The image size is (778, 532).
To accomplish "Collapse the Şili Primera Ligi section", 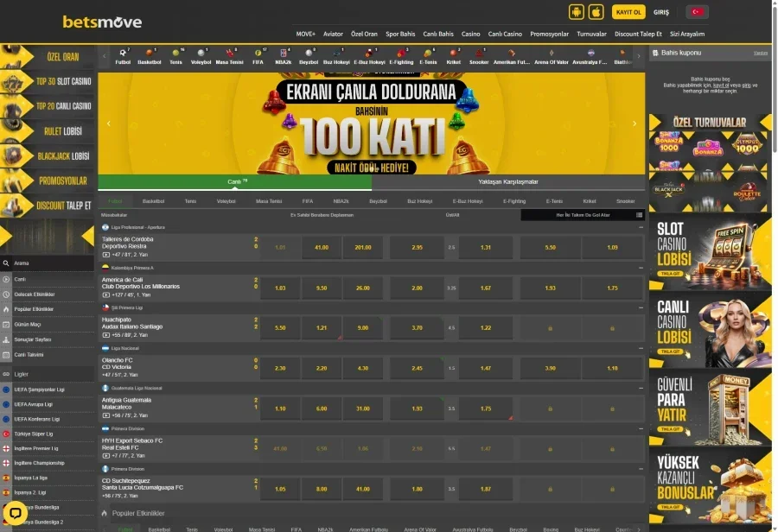I will (x=641, y=308).
